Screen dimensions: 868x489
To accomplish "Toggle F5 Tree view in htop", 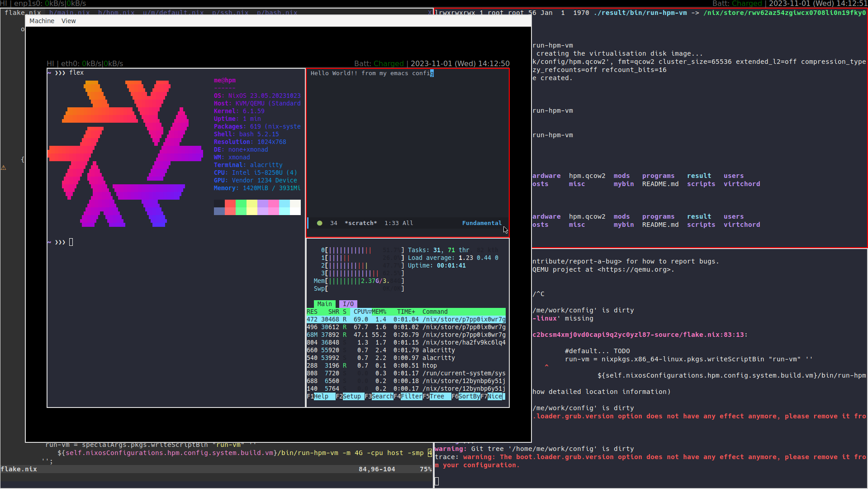I will [437, 396].
